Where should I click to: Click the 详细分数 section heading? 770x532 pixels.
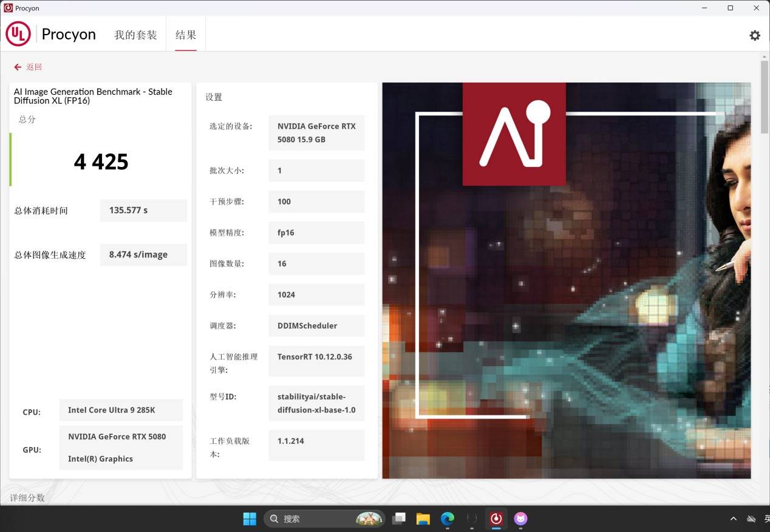(27, 497)
